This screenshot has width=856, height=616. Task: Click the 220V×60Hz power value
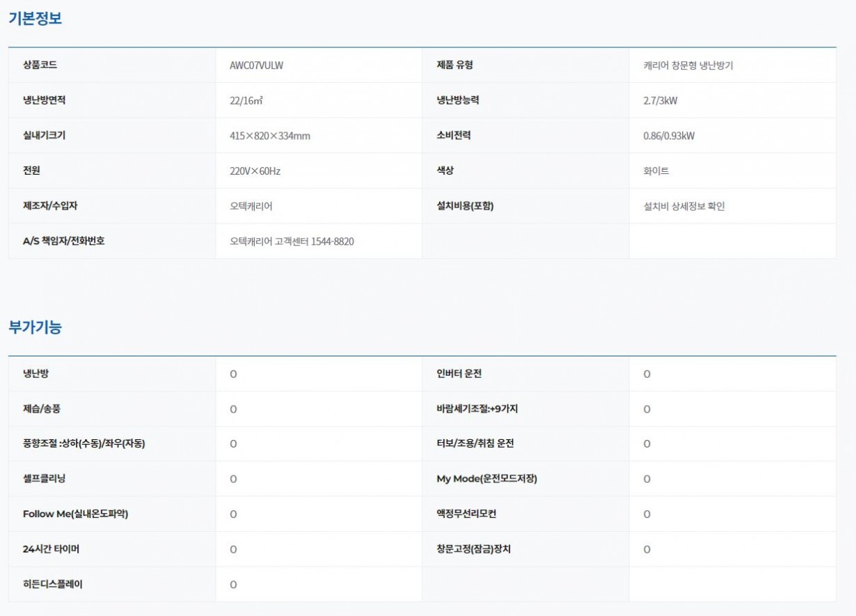coord(255,171)
